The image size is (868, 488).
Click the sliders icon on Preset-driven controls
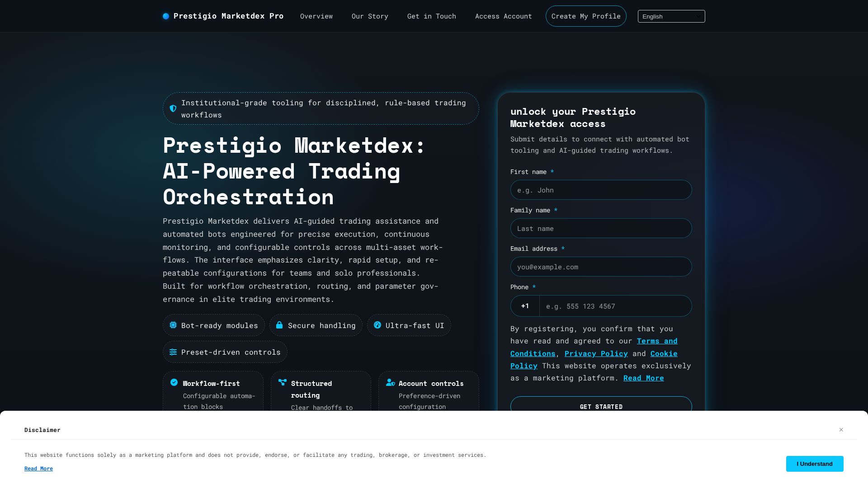pos(173,352)
